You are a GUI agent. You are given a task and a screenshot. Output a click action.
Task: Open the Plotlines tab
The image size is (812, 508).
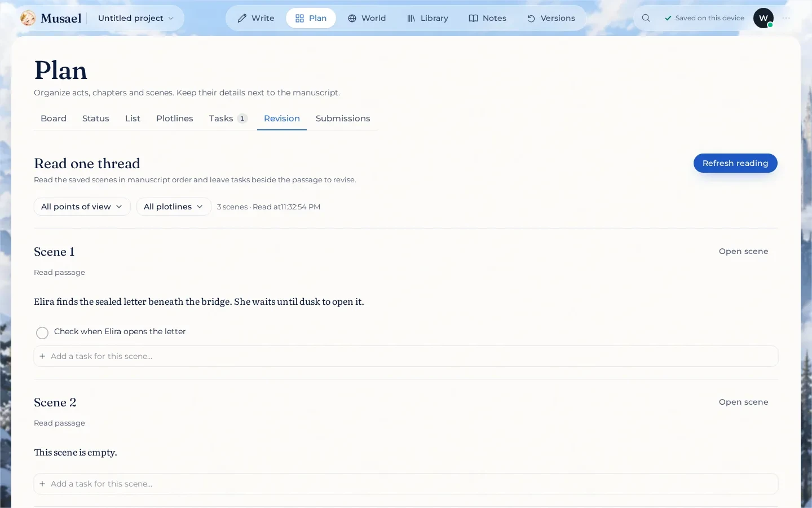coord(175,119)
